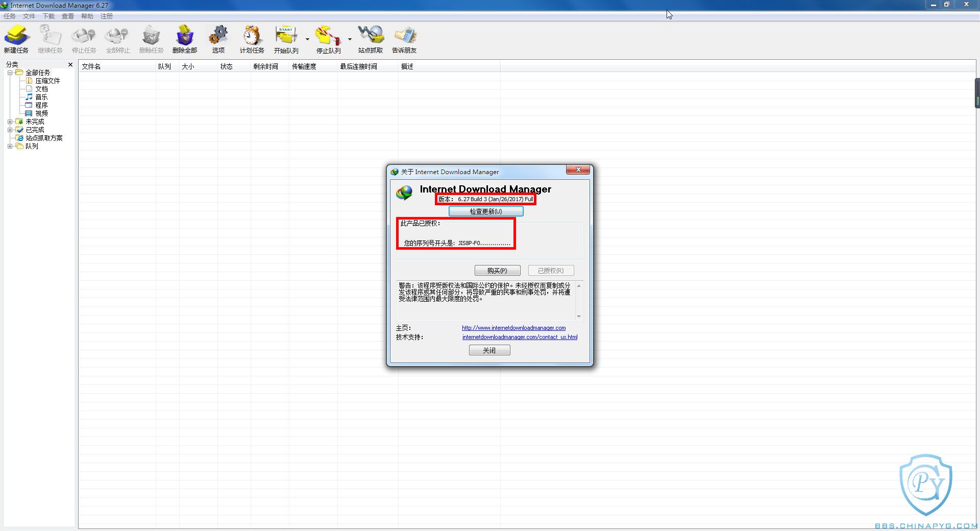Screen dimensions: 980x531
Task: Open the 站点抓取 toolbar icon
Action: tap(371, 39)
